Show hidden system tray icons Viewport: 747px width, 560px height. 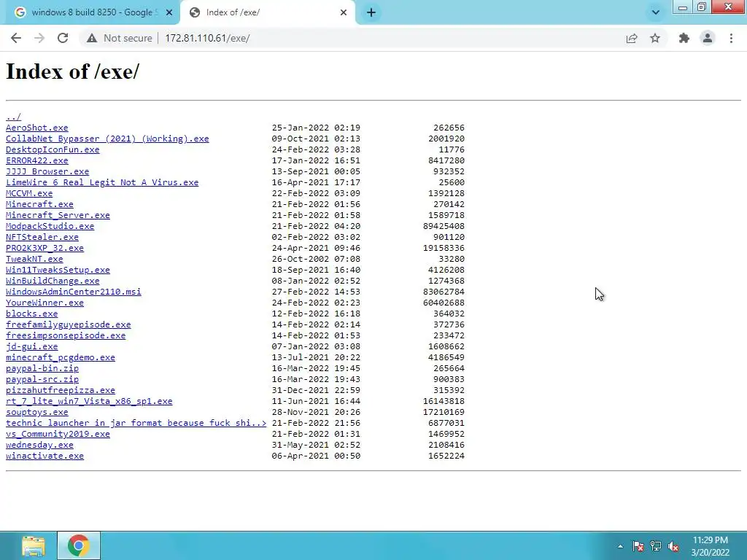tap(620, 546)
